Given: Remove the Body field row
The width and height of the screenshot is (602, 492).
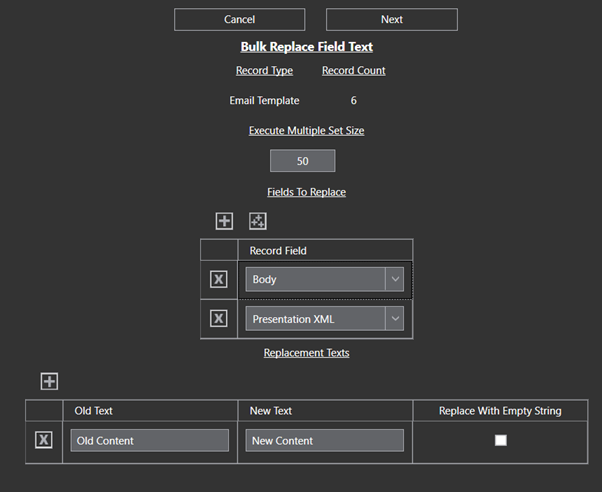Looking at the screenshot, I should click(219, 280).
